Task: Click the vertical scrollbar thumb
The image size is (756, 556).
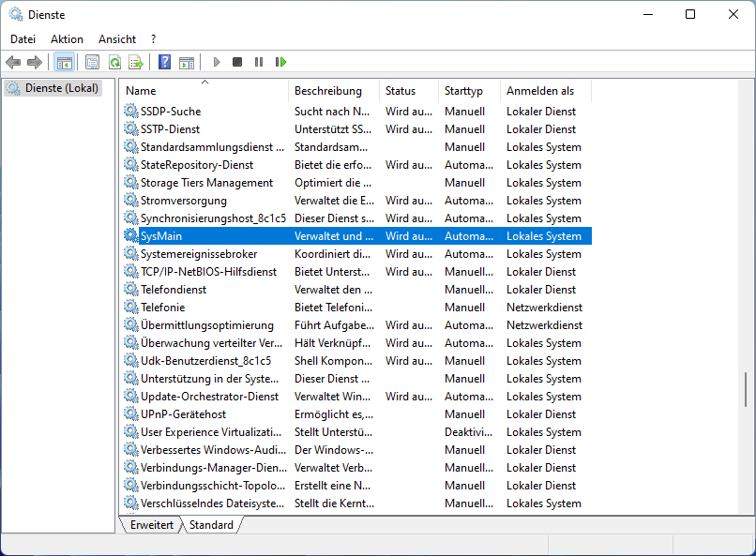Action: (x=746, y=389)
